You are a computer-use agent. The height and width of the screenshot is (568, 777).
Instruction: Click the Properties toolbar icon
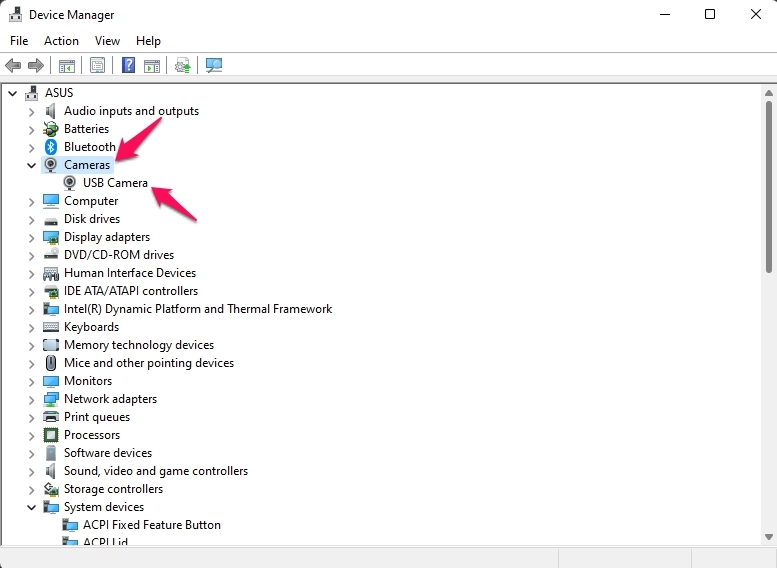click(97, 66)
